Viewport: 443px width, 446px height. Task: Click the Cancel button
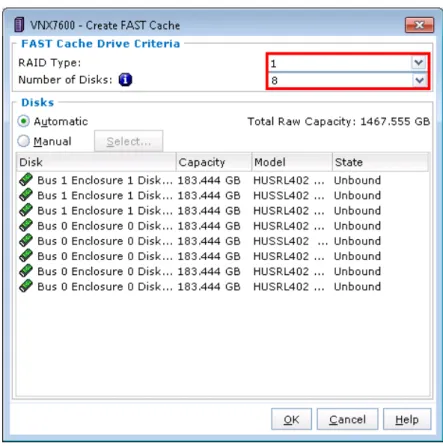pyautogui.click(x=347, y=419)
